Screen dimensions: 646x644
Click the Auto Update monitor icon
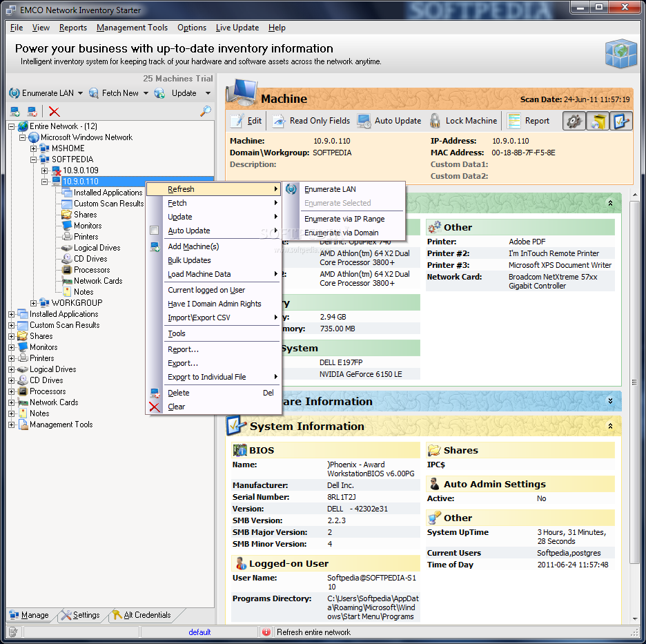pyautogui.click(x=364, y=121)
